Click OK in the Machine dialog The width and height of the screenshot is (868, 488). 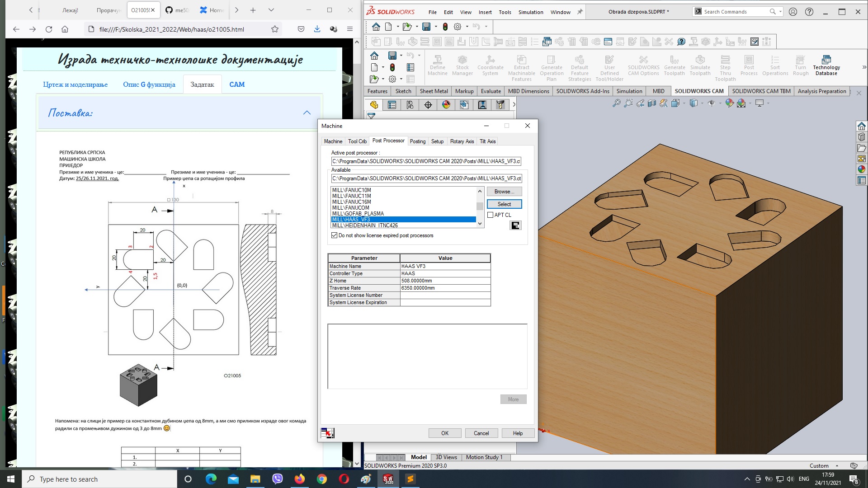(445, 433)
